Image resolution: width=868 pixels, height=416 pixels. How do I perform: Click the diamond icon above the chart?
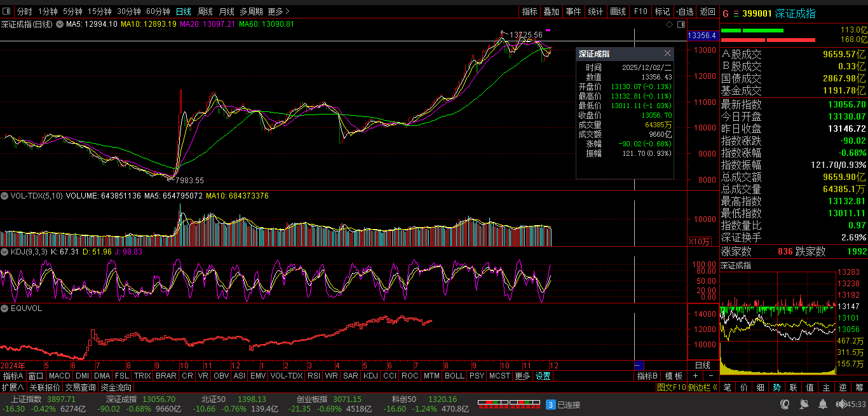(669, 24)
